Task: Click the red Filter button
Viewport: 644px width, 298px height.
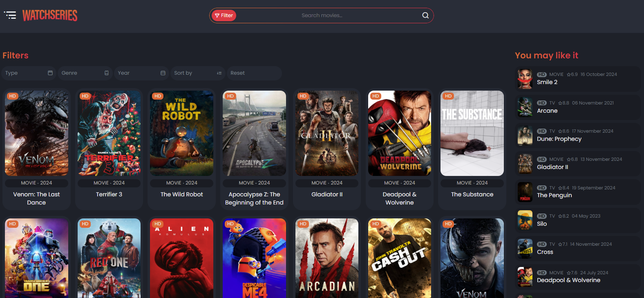Action: [x=224, y=16]
